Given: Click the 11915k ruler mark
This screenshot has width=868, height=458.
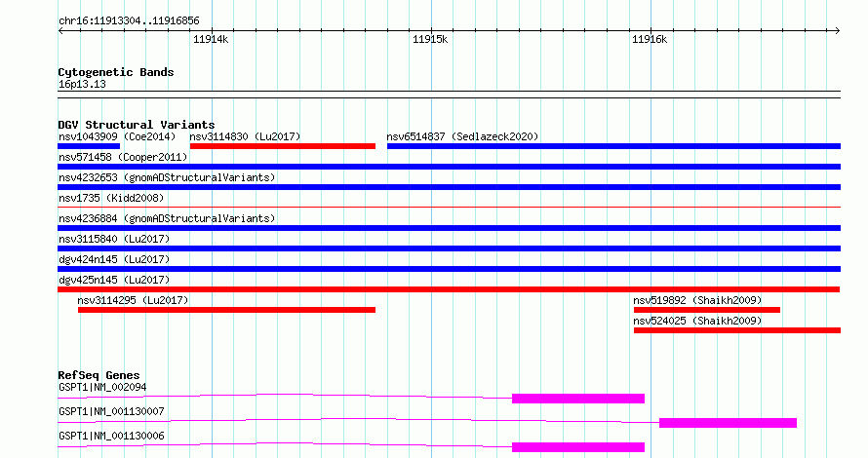Looking at the screenshot, I should tap(430, 39).
